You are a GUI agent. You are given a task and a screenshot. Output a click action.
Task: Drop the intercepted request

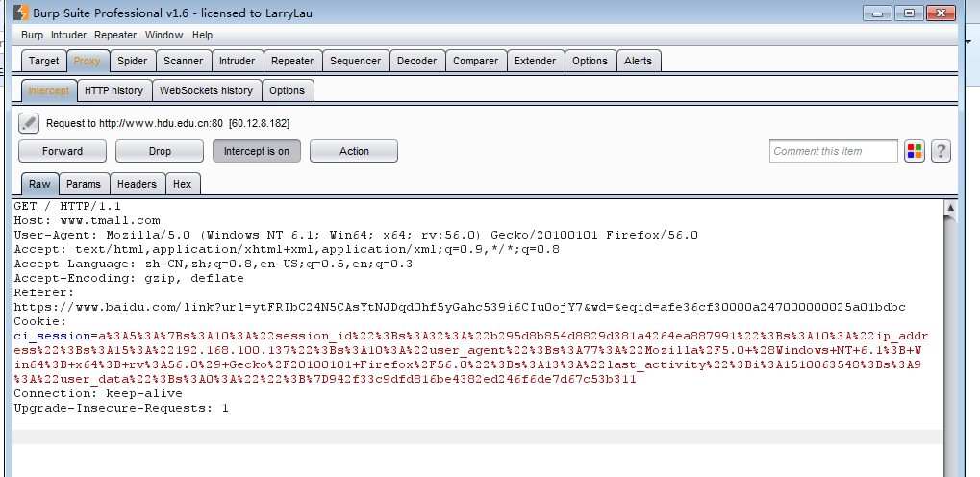coord(160,151)
